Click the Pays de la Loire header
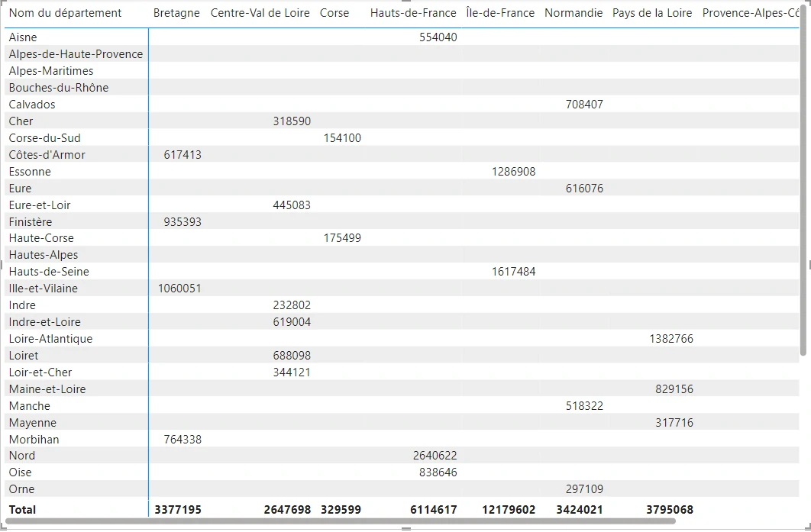Viewport: 811px width, 532px height. (652, 13)
